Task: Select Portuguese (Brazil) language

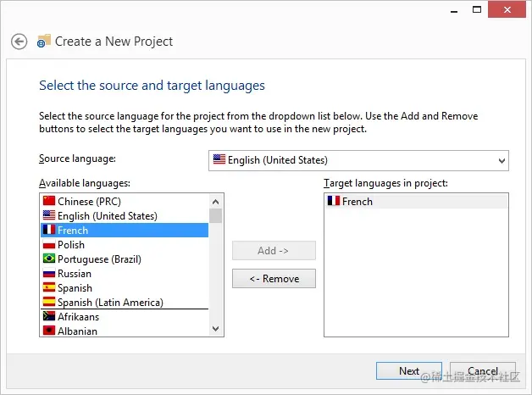Action: tap(125, 259)
